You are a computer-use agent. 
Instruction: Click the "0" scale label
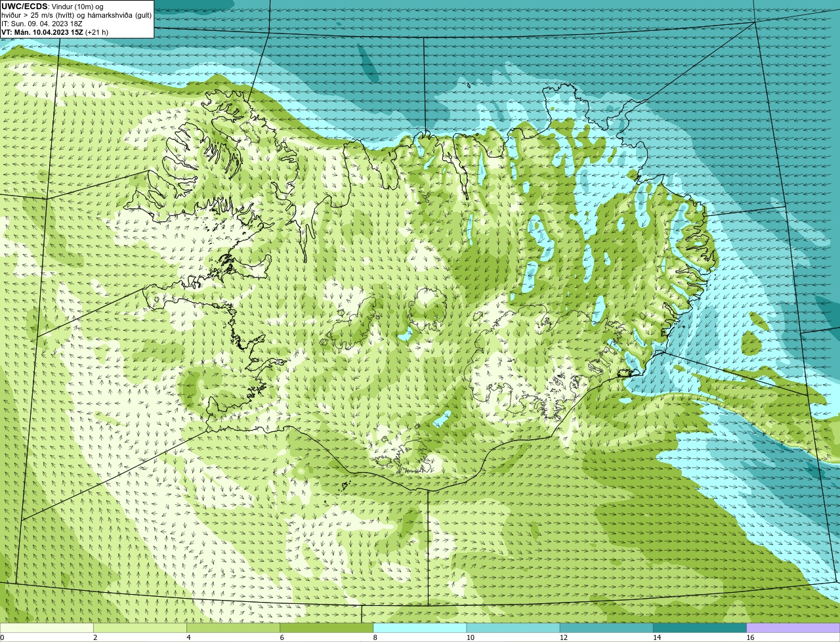[3, 637]
